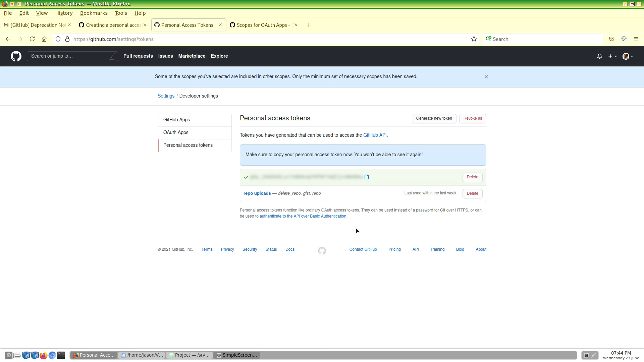
Task: Select OAuth Apps in sidebar
Action: click(x=195, y=133)
